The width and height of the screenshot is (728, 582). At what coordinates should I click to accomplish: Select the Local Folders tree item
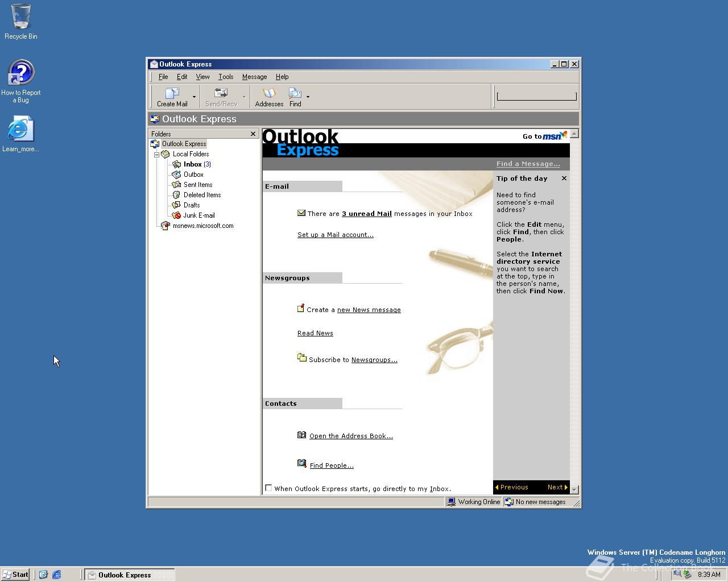tap(191, 154)
